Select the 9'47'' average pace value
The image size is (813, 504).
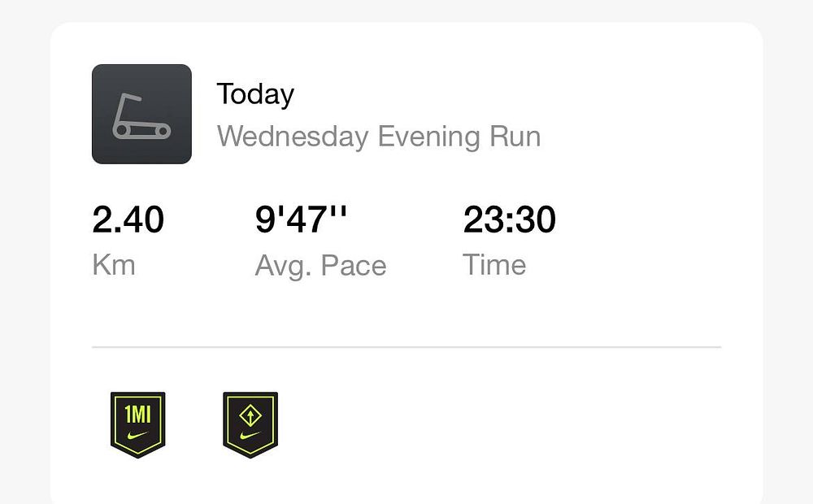[x=301, y=220]
